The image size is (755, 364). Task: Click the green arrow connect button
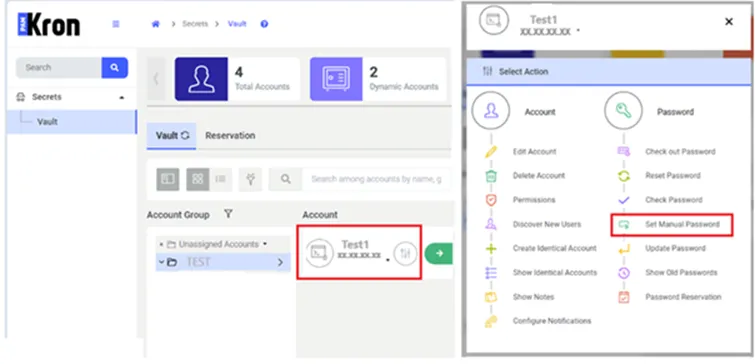click(x=439, y=253)
